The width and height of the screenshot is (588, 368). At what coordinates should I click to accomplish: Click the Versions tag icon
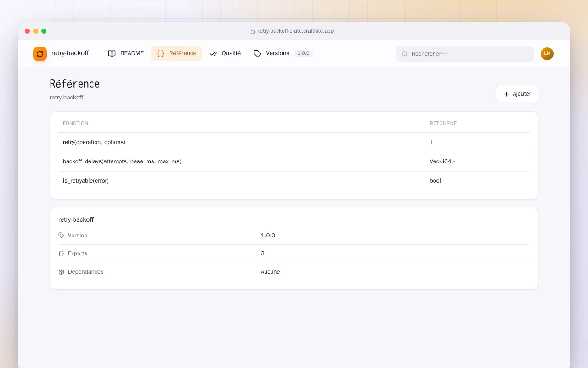tap(257, 53)
